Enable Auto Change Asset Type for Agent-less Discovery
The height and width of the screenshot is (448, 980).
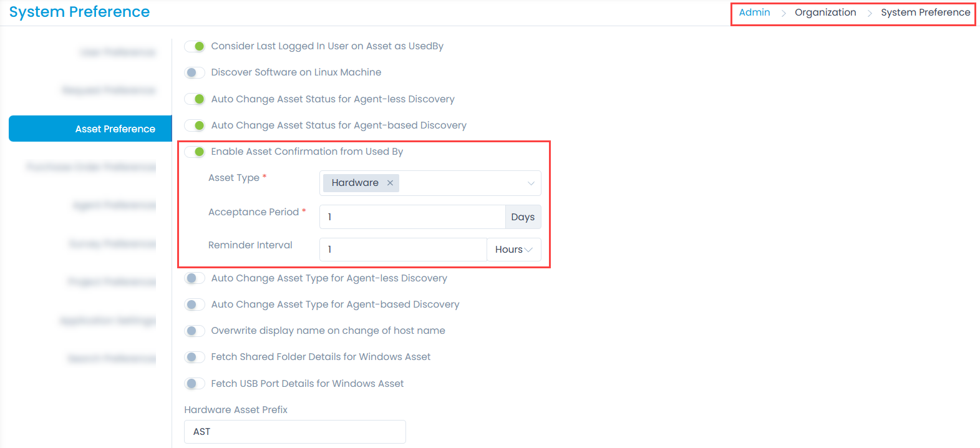[x=195, y=278]
